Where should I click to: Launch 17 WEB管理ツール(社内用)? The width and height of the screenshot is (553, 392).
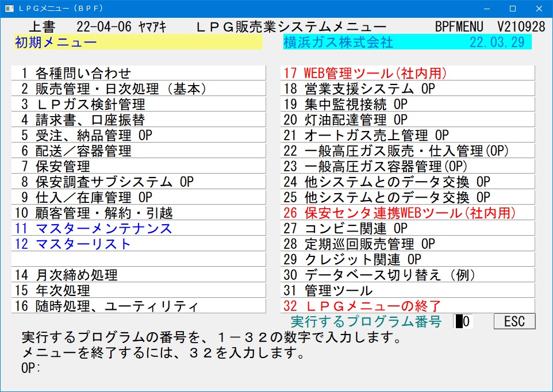point(408,73)
